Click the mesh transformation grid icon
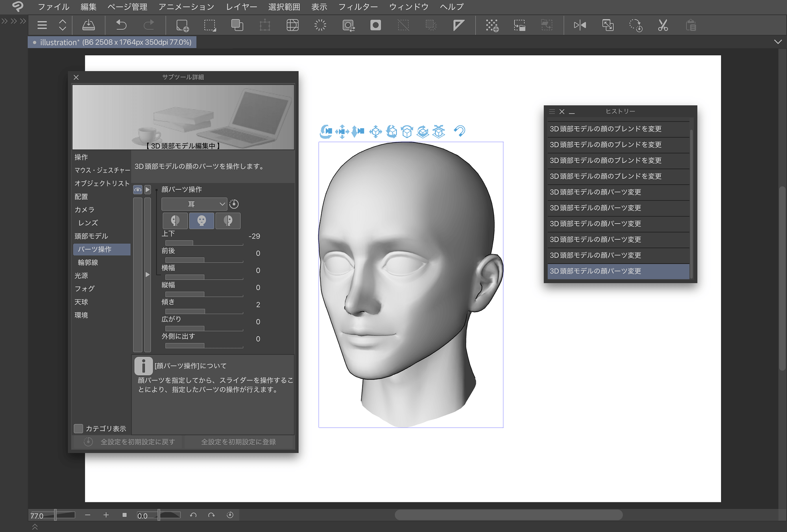Viewport: 787px width, 532px height. (x=293, y=26)
